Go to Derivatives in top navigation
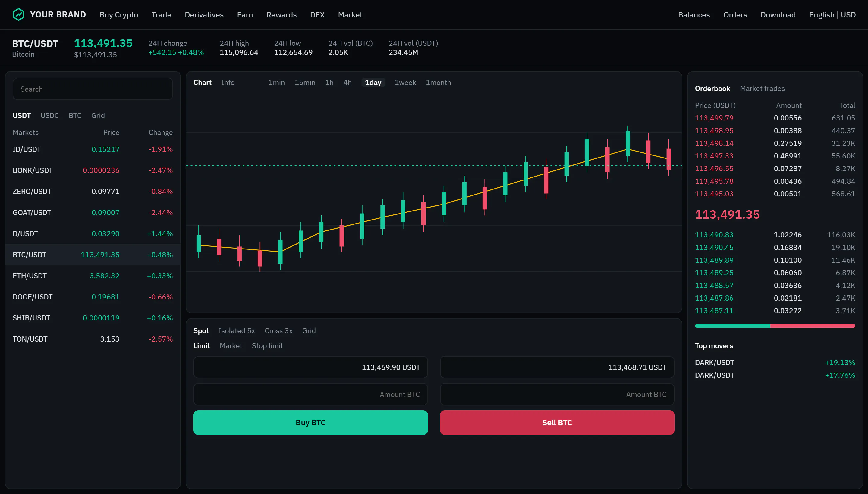Image resolution: width=868 pixels, height=494 pixels. 204,15
